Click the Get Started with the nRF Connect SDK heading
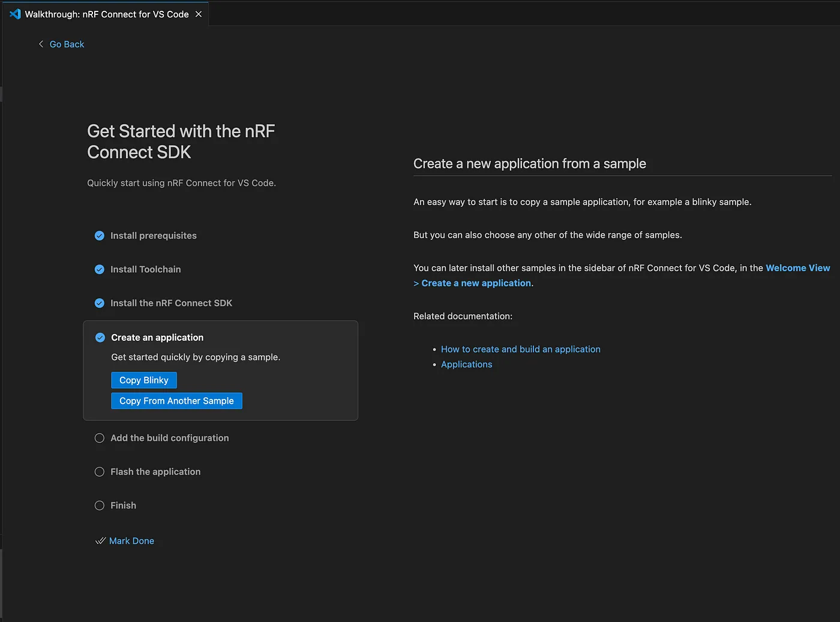 [x=181, y=142]
